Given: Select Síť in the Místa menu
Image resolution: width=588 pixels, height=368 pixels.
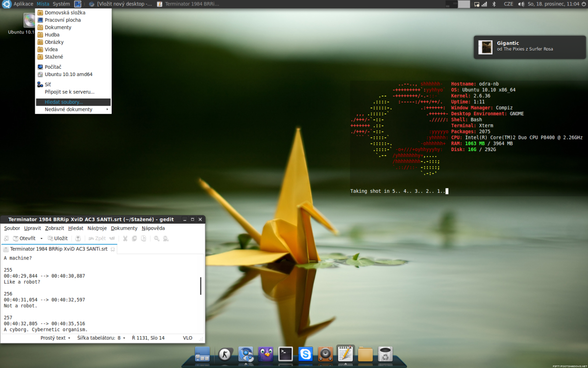Looking at the screenshot, I should [73, 84].
